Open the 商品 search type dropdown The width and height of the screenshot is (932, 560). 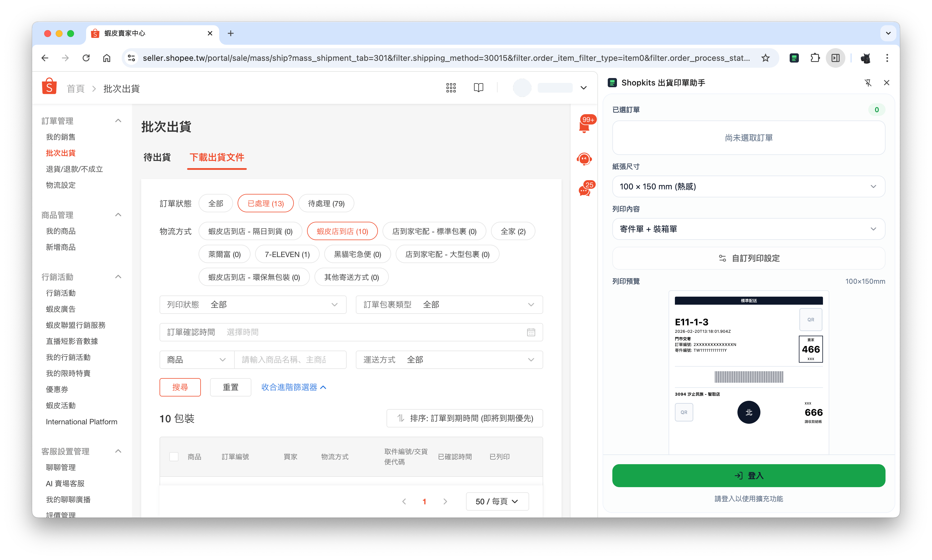(197, 360)
